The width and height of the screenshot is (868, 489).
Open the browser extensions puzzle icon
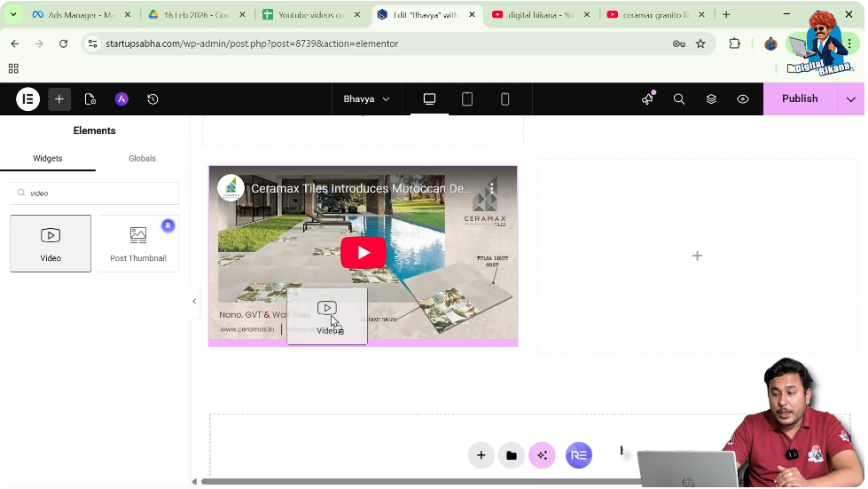[x=735, y=43]
